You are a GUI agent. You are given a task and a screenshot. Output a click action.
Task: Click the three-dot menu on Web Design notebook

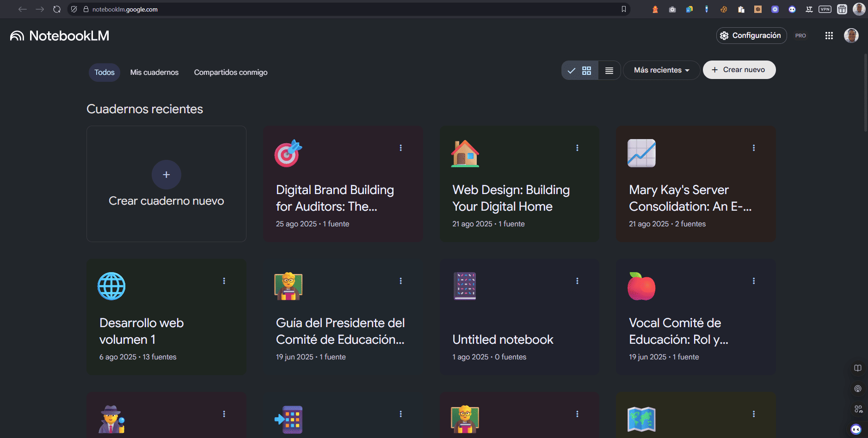[x=577, y=148]
